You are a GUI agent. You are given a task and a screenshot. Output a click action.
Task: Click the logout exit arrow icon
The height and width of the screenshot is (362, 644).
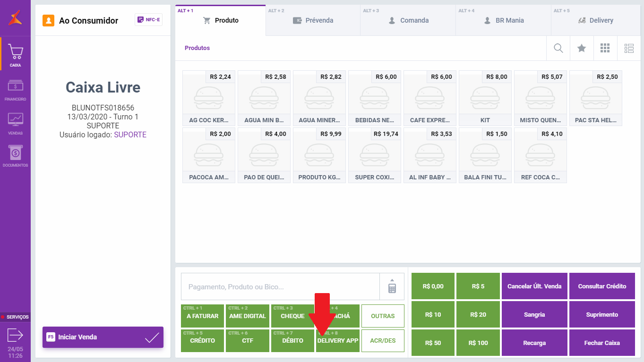pyautogui.click(x=15, y=335)
